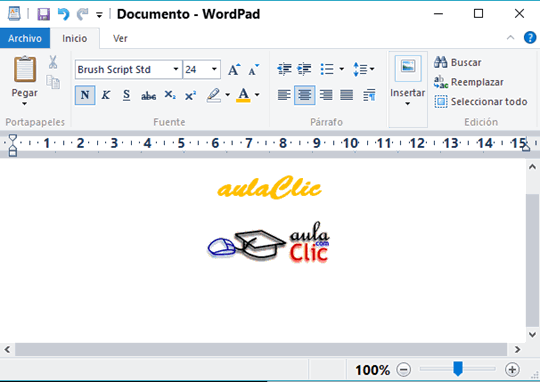Click the aulaClic logo image
The image size is (540, 382).
coord(269,243)
